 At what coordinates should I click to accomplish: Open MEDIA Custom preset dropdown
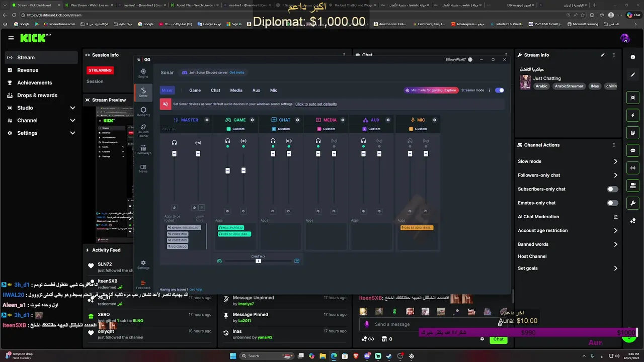coord(327,129)
